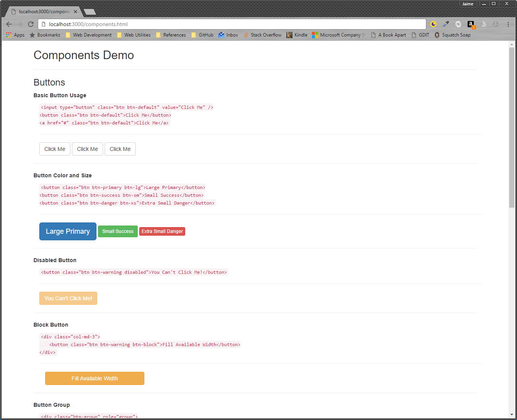Open the Kindle bookmark
Viewport: 517px width, 420px height.
pyautogui.click(x=297, y=35)
